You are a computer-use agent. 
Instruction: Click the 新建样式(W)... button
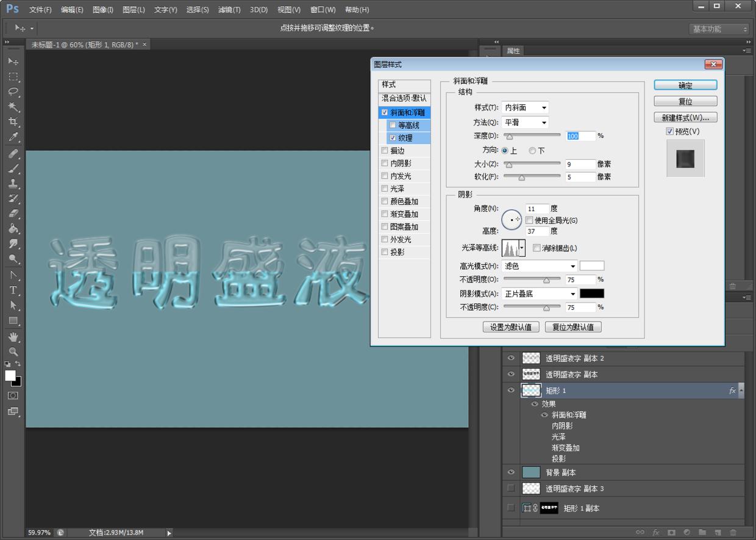[685, 118]
